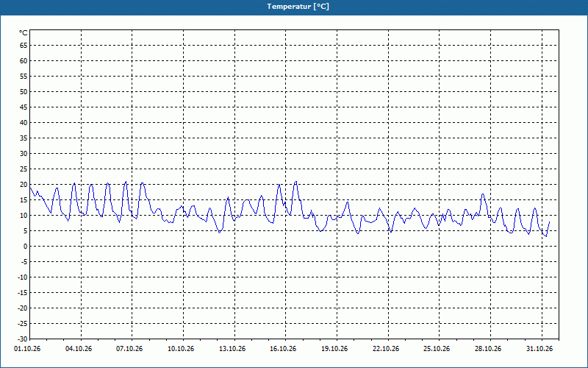
Task: Click the 07.10.26 date label
Action: click(x=129, y=349)
